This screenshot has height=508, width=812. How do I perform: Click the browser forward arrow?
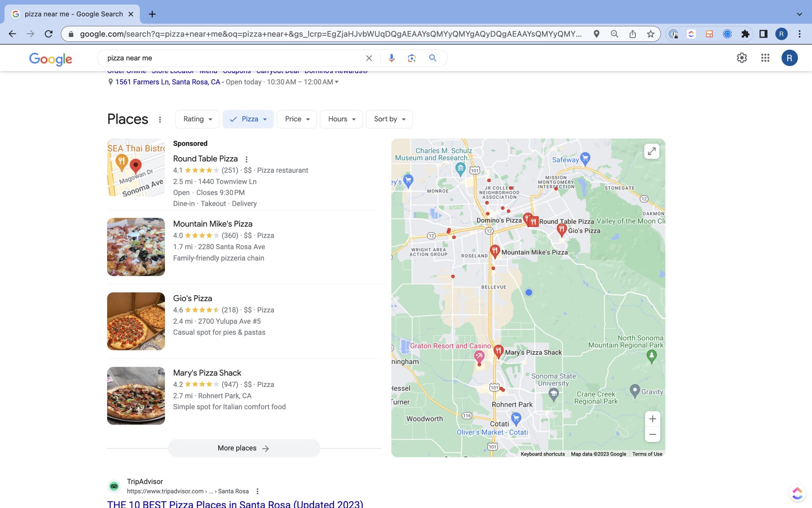(30, 34)
